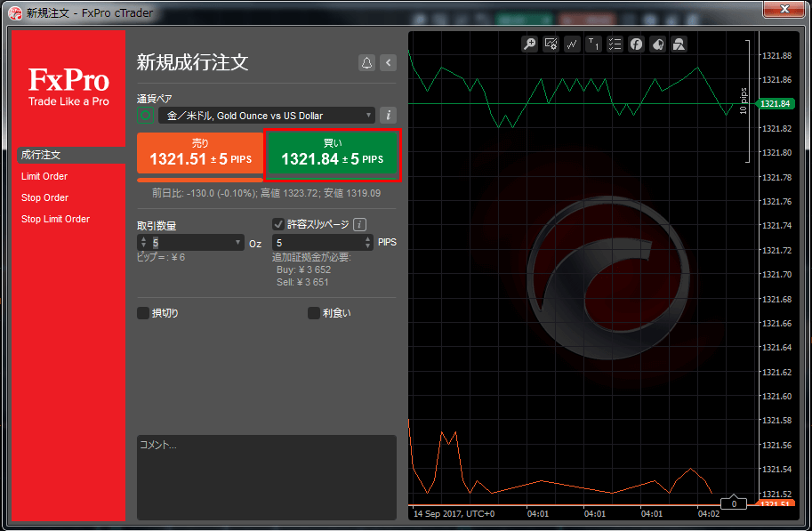Open the shapes objects icon

679,44
